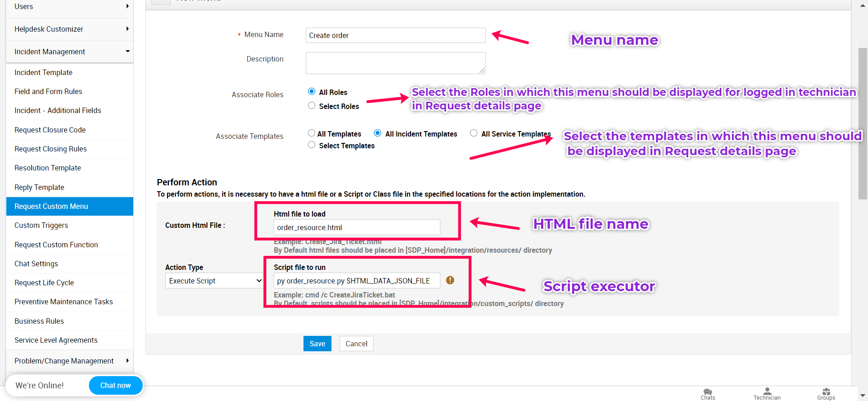Click the "We're Online!" text

(x=40, y=385)
